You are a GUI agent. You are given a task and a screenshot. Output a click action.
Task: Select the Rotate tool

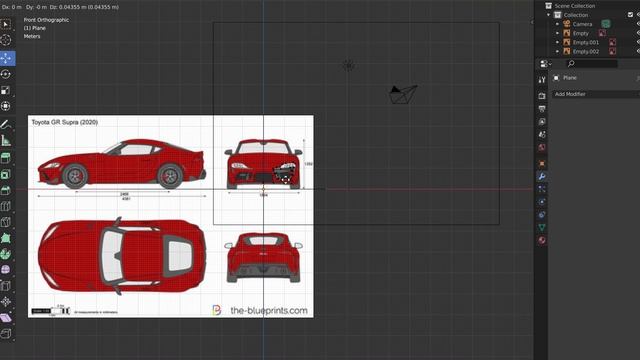(x=6, y=74)
